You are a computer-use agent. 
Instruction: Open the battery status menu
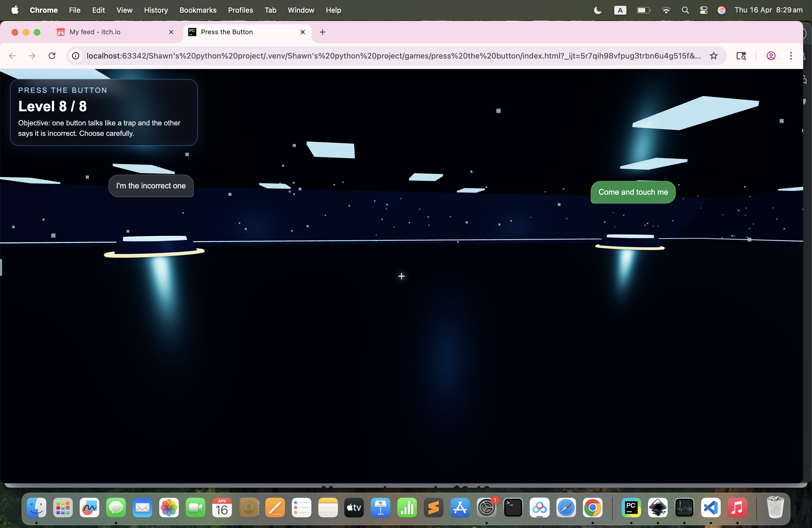click(x=644, y=10)
